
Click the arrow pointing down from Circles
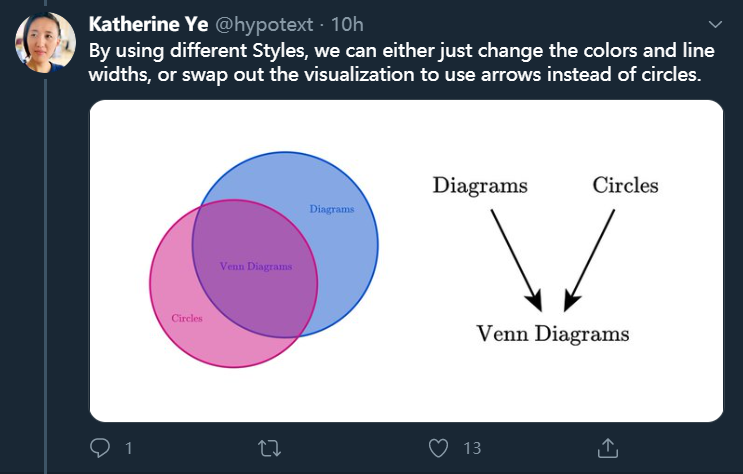point(591,256)
